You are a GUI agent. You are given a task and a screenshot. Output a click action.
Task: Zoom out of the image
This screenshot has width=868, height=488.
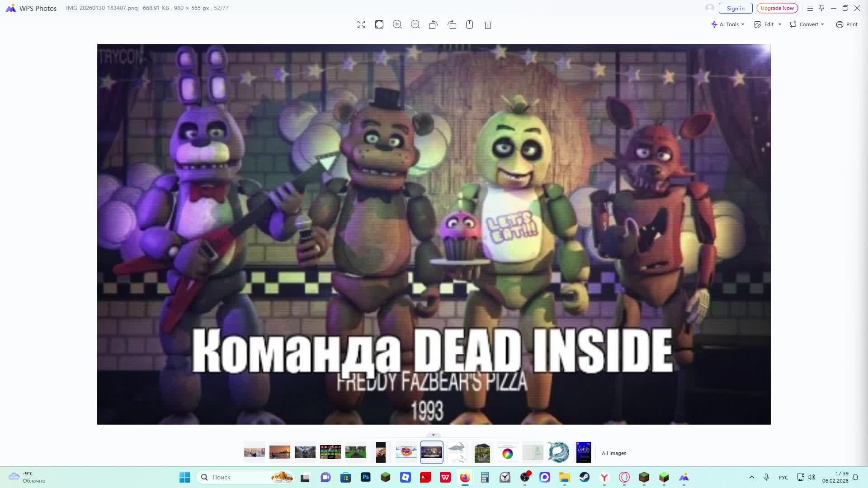tap(415, 25)
